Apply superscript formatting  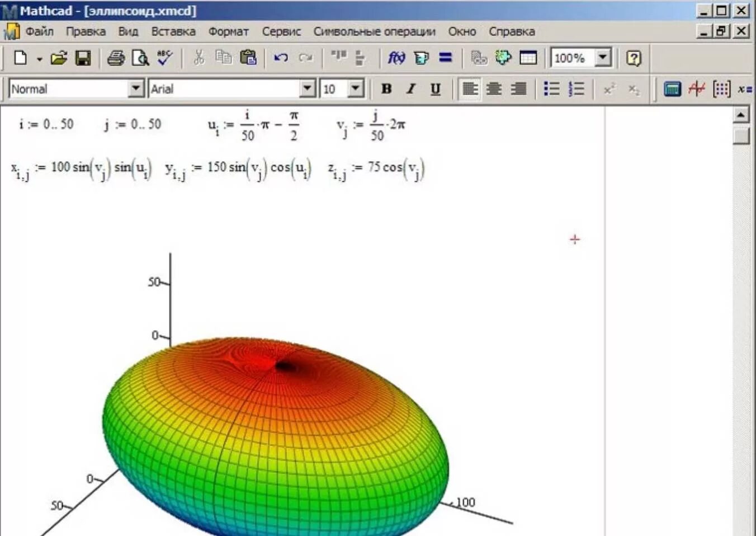609,88
